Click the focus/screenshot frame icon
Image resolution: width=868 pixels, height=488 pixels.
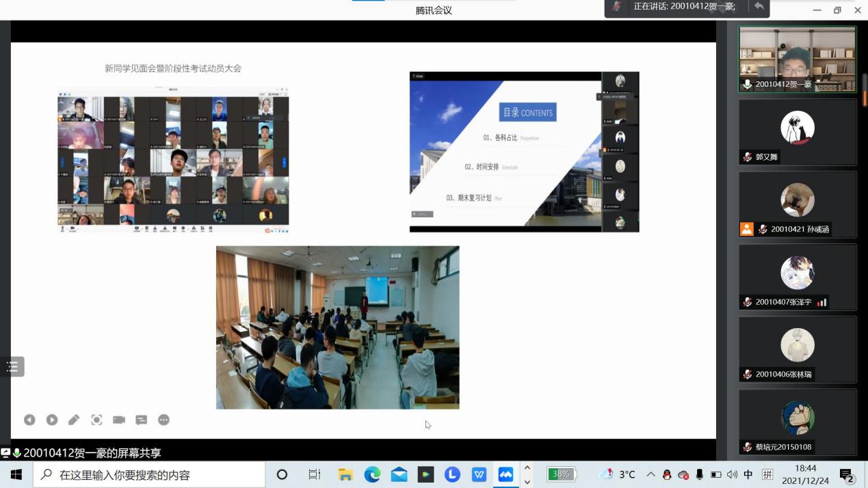pos(96,420)
